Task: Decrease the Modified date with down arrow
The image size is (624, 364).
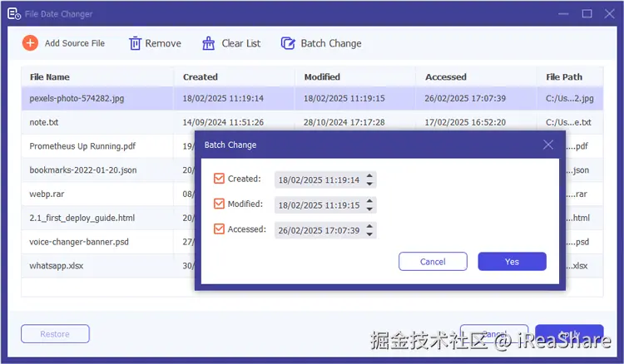Action: pos(369,209)
